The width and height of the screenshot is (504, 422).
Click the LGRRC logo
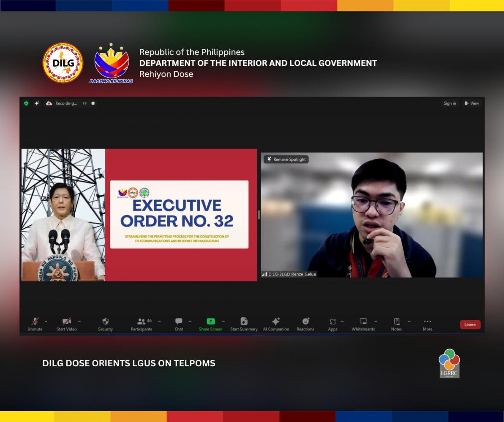click(x=450, y=363)
